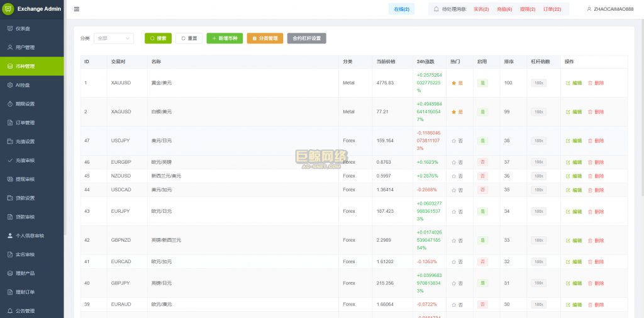Click the 重置 reset button
Viewport: 644px width, 318px height.
coord(189,38)
